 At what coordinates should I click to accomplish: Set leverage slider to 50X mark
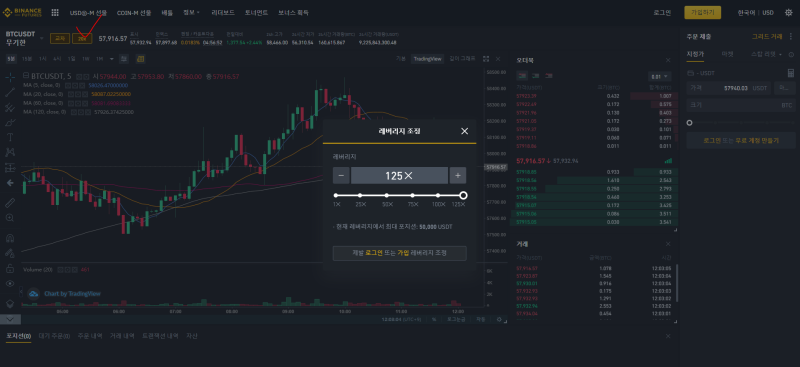click(x=387, y=195)
